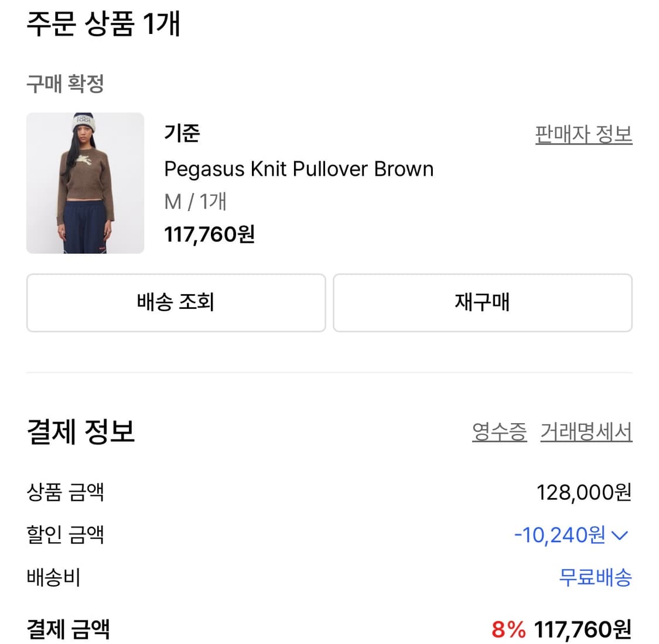
Task: Open the product thumbnail image
Action: coord(85,182)
